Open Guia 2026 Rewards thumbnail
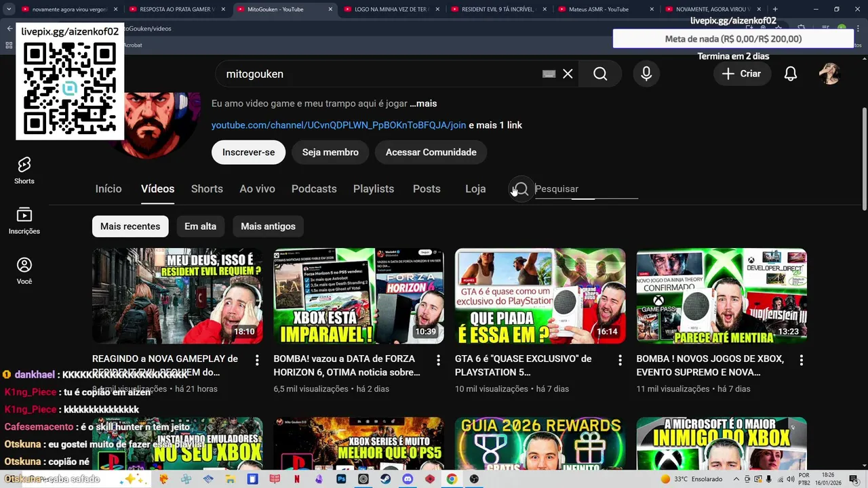 pyautogui.click(x=540, y=443)
